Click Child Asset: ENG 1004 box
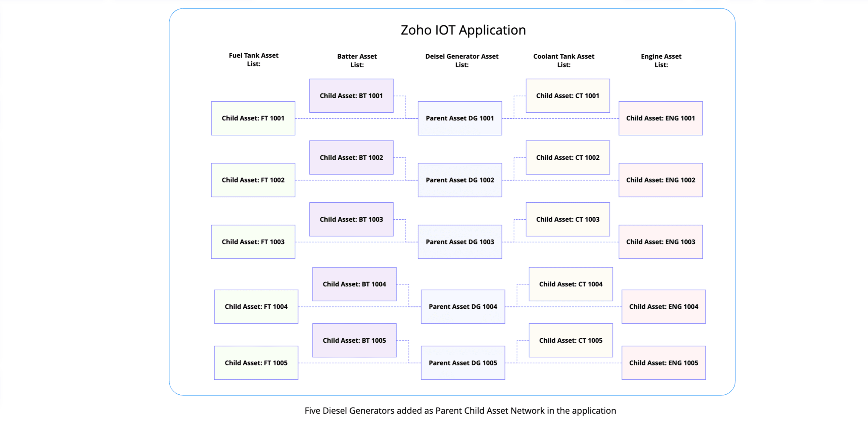The image size is (868, 425). coord(663,307)
